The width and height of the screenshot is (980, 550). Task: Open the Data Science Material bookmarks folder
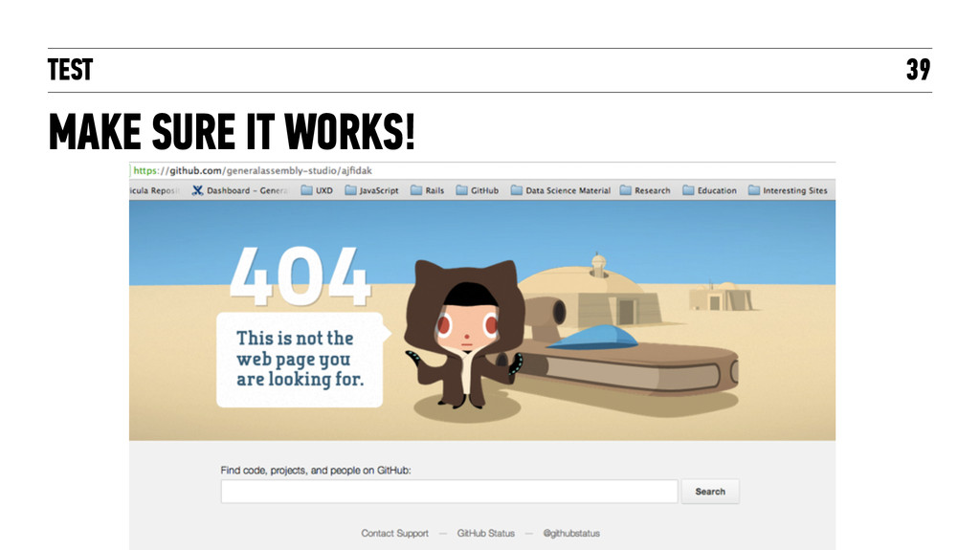(561, 190)
